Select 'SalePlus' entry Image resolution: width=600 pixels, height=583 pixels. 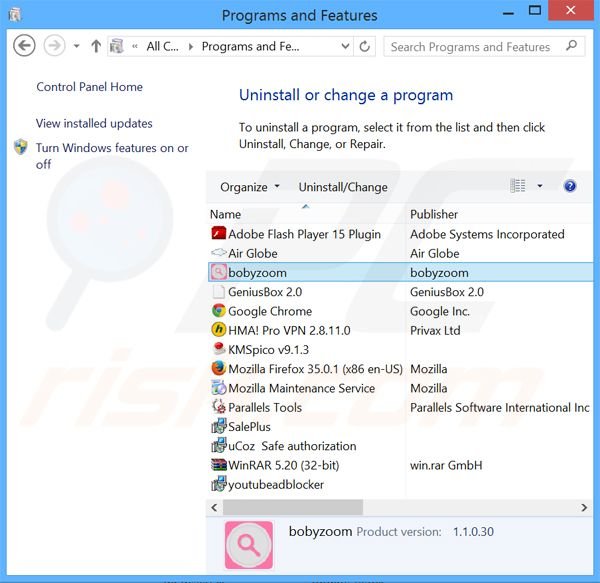249,427
